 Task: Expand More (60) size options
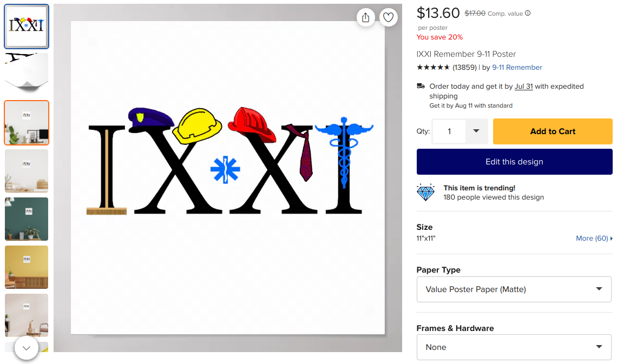tap(594, 238)
